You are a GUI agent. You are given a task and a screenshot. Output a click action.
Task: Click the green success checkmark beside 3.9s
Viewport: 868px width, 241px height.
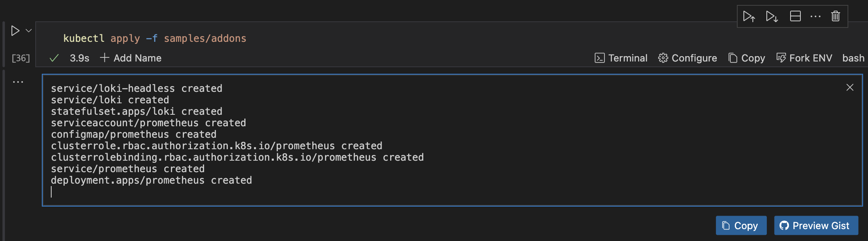[x=54, y=58]
